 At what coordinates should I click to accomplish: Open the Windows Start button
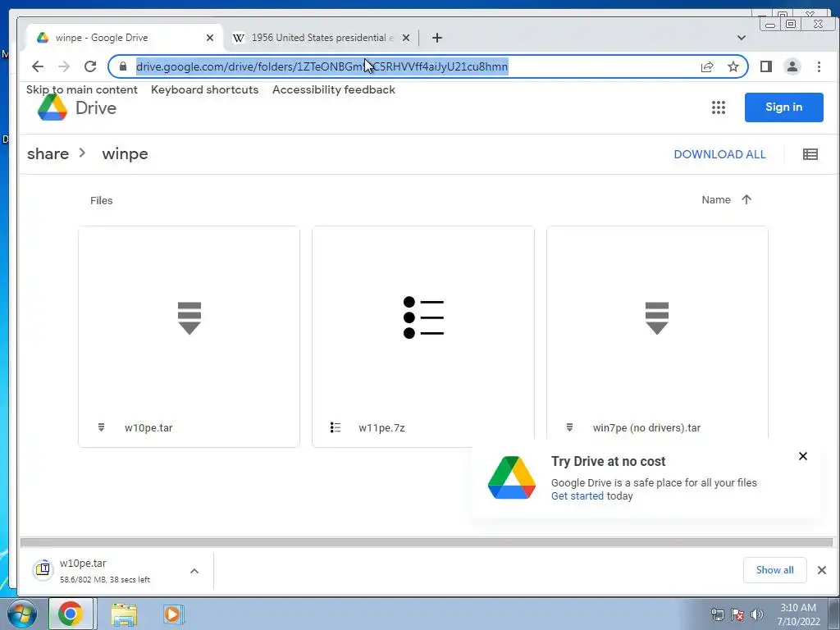click(x=22, y=614)
